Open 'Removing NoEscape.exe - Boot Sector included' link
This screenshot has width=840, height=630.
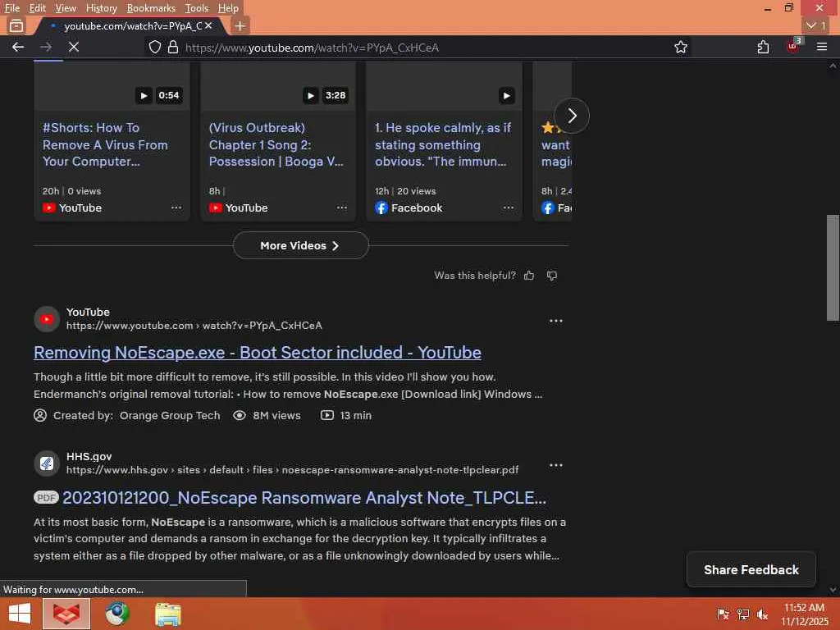coord(257,353)
